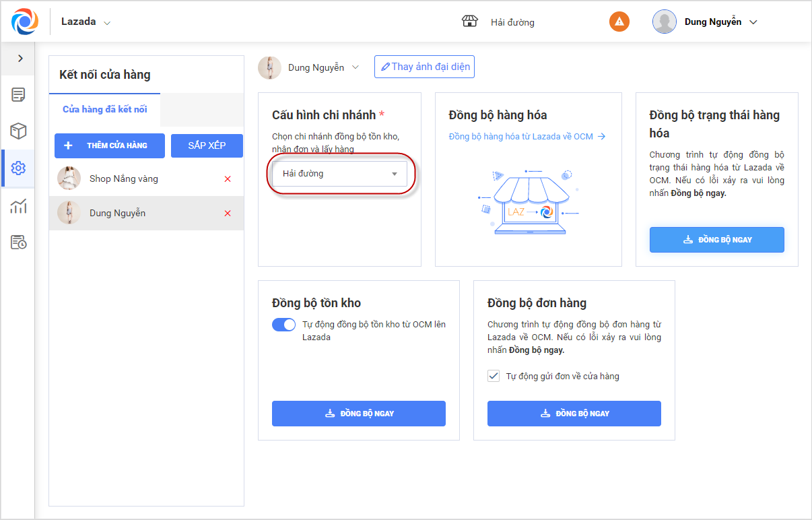
Task: Select Shop Nắng vàng in store list
Action: coord(124,179)
